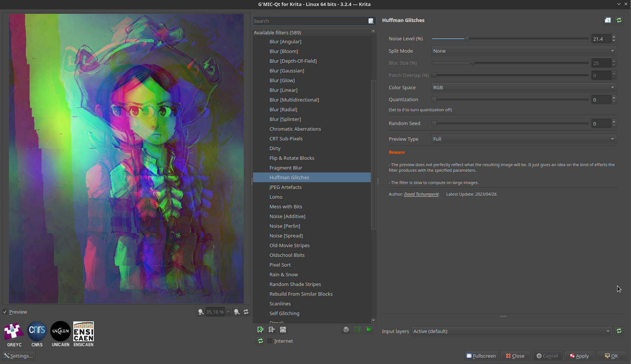
Task: Click the add fave bookmark icon
Action: click(x=261, y=330)
